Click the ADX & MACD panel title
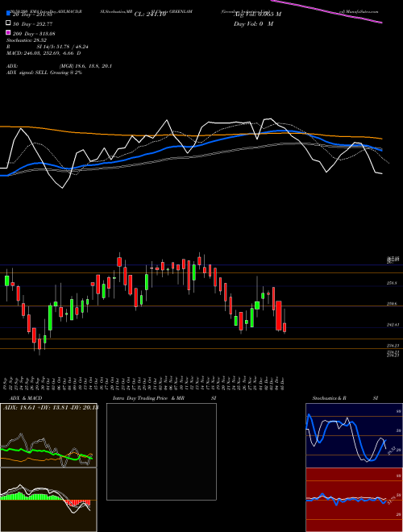Image resolution: width=403 pixels, height=532 pixels. pyautogui.click(x=26, y=398)
